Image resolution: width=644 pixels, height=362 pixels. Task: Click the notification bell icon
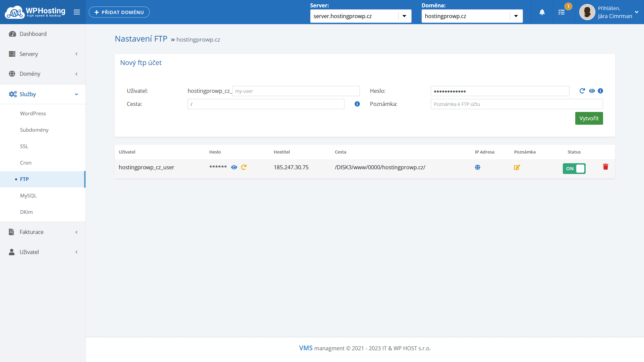click(x=542, y=12)
